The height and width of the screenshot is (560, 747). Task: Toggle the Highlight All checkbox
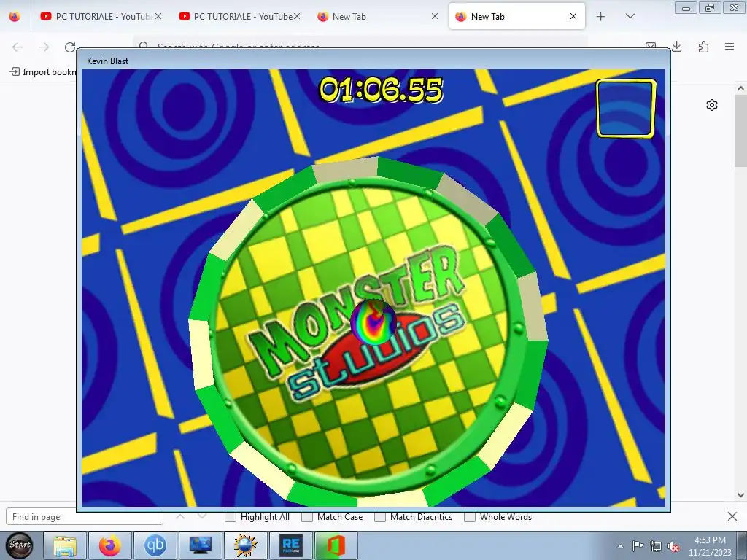231,517
